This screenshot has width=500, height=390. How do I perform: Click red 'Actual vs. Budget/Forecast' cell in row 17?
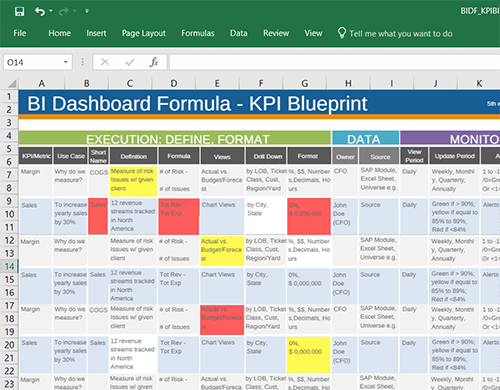(x=222, y=319)
